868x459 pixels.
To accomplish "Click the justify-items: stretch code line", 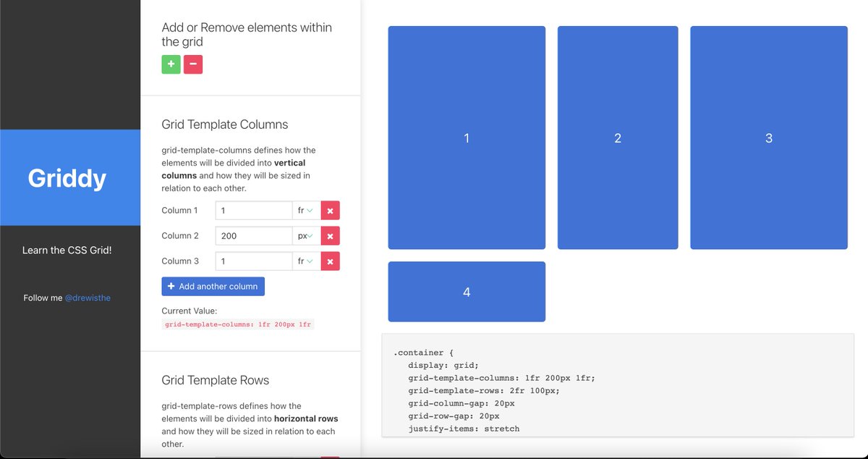I will 464,429.
